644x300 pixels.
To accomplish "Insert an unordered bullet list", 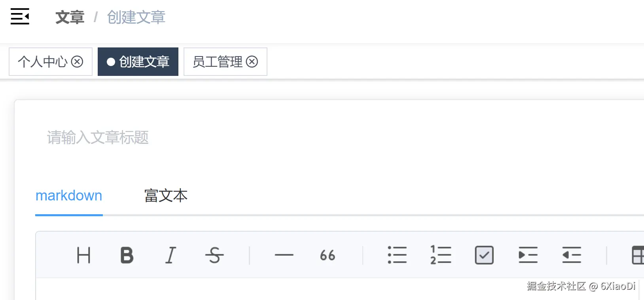I will point(397,255).
